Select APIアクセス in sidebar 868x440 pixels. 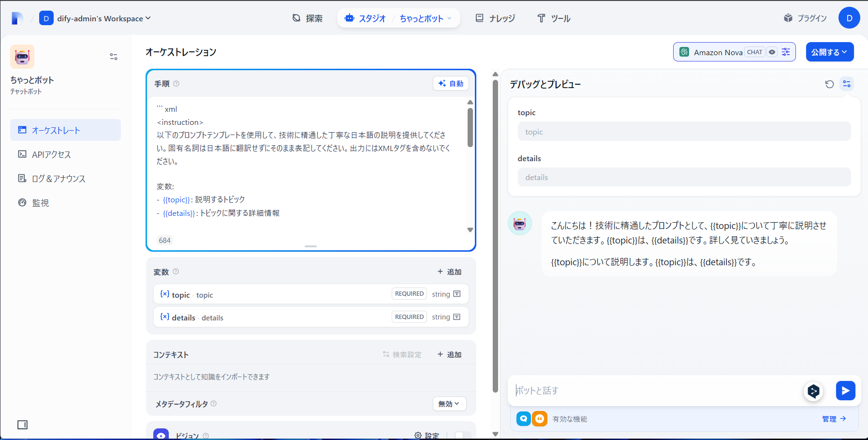click(65, 154)
